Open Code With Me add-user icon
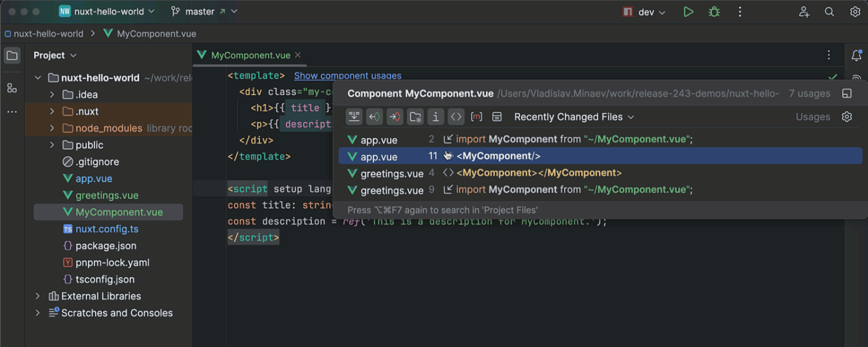 coord(804,12)
